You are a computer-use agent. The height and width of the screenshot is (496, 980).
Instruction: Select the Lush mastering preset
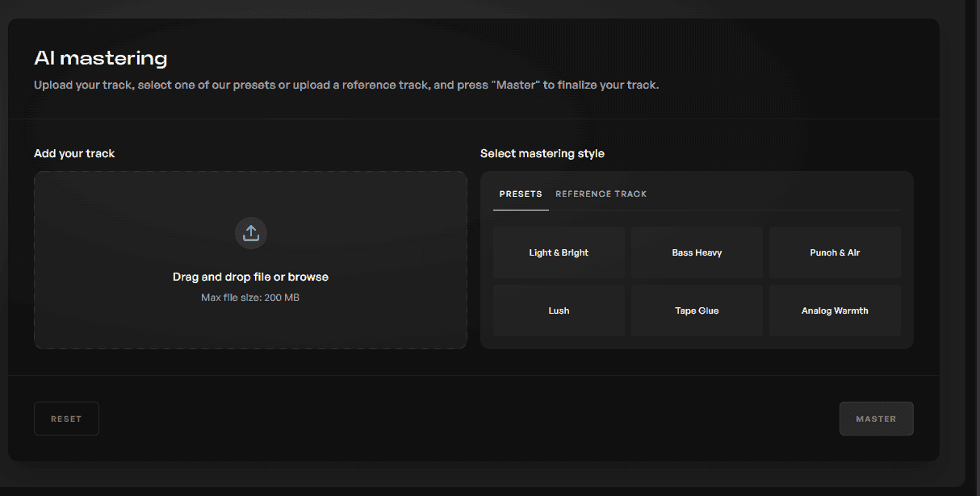click(x=559, y=311)
